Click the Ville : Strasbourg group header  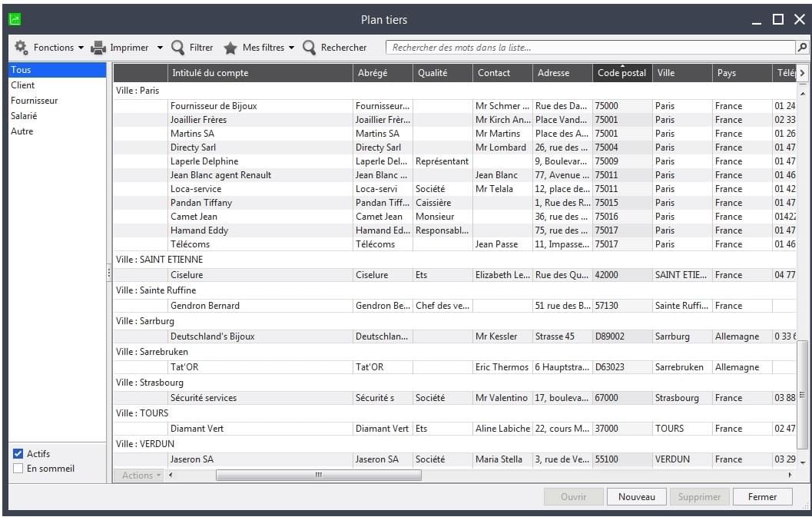(149, 383)
